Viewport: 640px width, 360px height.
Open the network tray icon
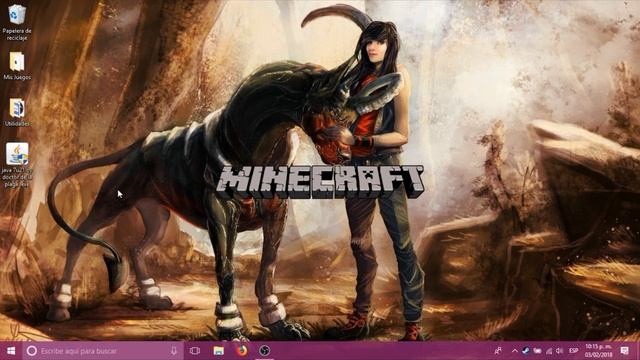pyautogui.click(x=549, y=351)
